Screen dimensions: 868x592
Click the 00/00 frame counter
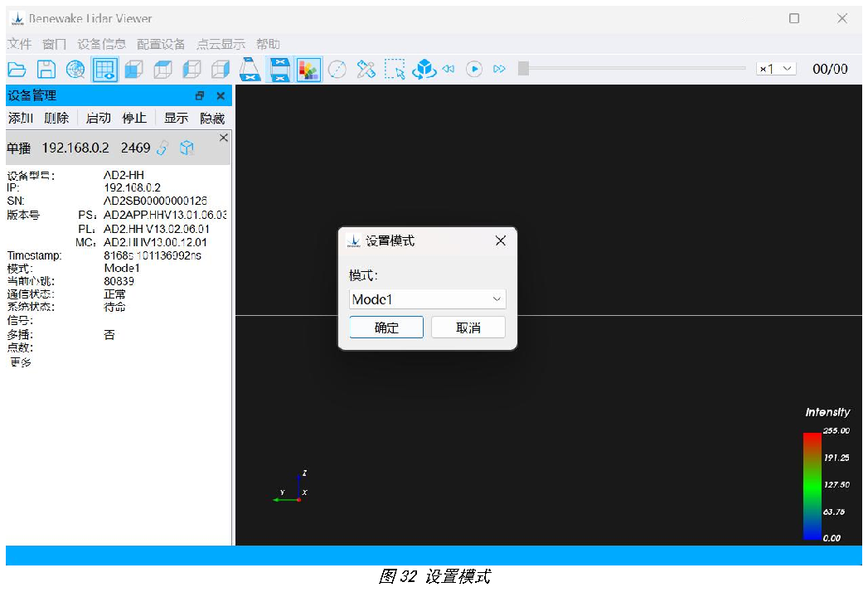point(830,69)
